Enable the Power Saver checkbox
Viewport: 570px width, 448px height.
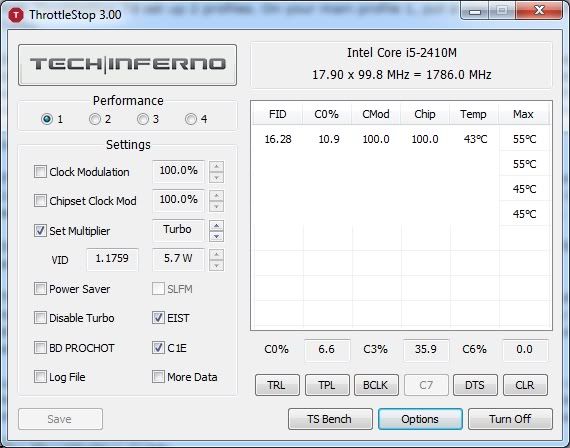40,289
